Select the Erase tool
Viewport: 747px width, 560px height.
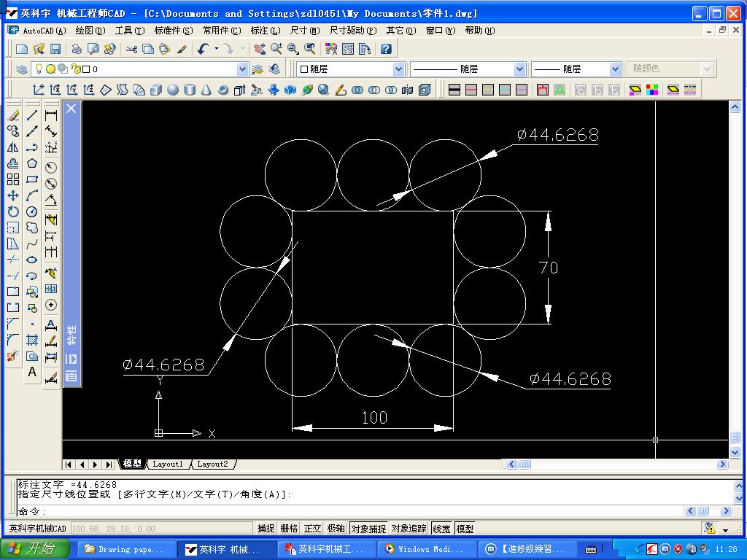13,115
